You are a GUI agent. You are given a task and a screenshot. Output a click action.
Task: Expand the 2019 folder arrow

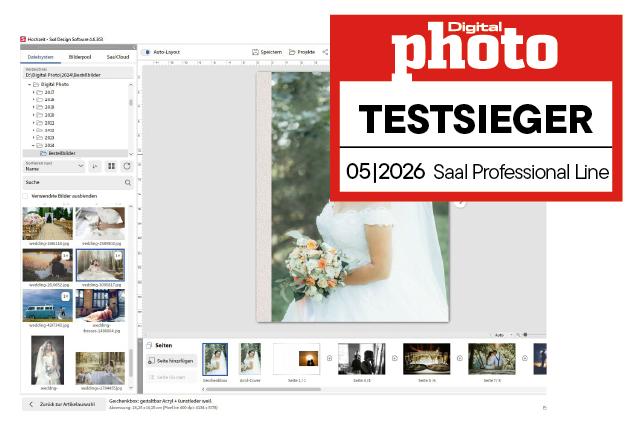click(x=34, y=107)
